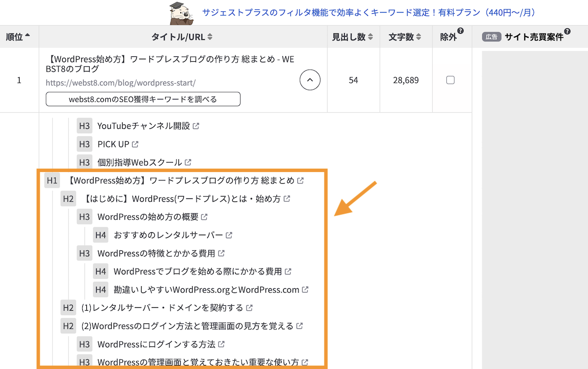Open external link icon beside ブログを始める際にかかる費用
Image resolution: width=588 pixels, height=369 pixels.
[288, 271]
